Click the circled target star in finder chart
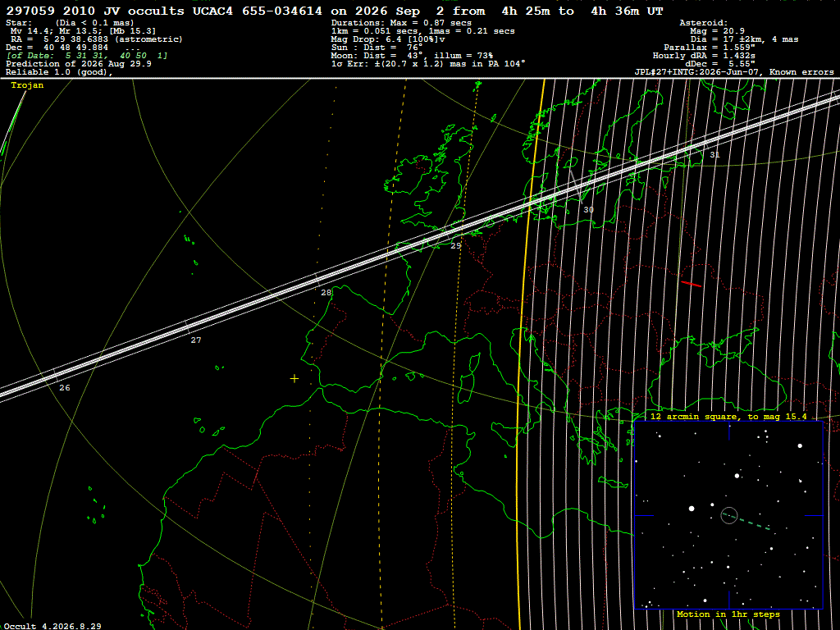Image resolution: width=840 pixels, height=630 pixels. pyautogui.click(x=729, y=516)
